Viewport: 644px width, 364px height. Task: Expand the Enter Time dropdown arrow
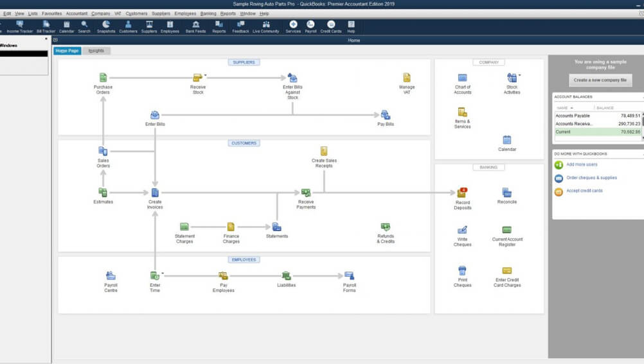click(162, 273)
